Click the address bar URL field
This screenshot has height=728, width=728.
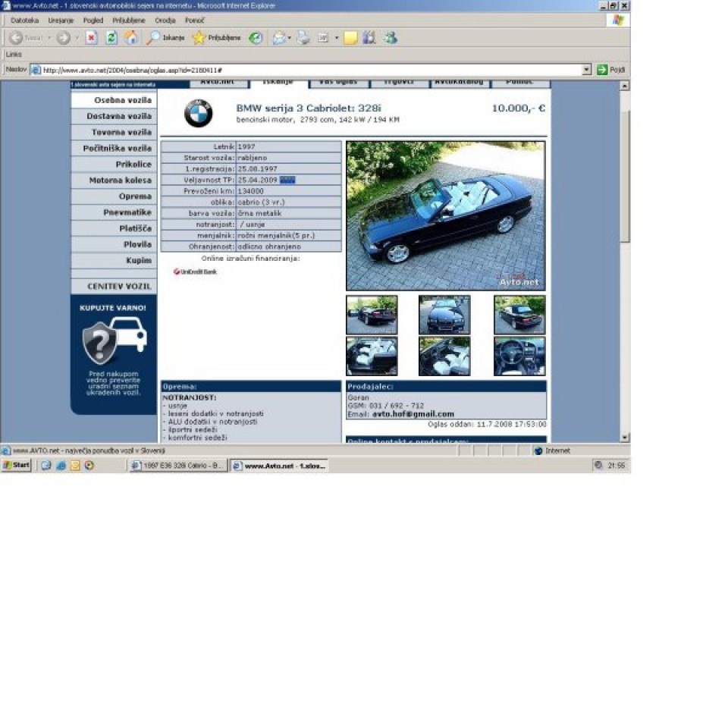click(311, 70)
